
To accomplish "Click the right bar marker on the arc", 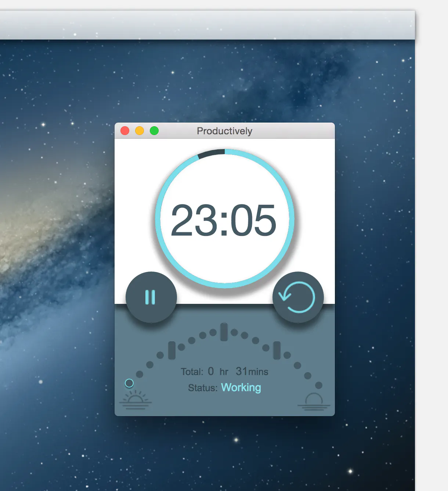I will coord(277,350).
